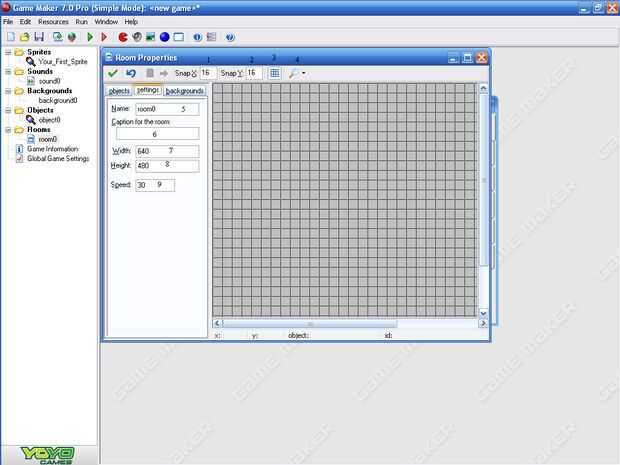This screenshot has height=465, width=620.
Task: Select the Objects folder label
Action: pos(40,110)
